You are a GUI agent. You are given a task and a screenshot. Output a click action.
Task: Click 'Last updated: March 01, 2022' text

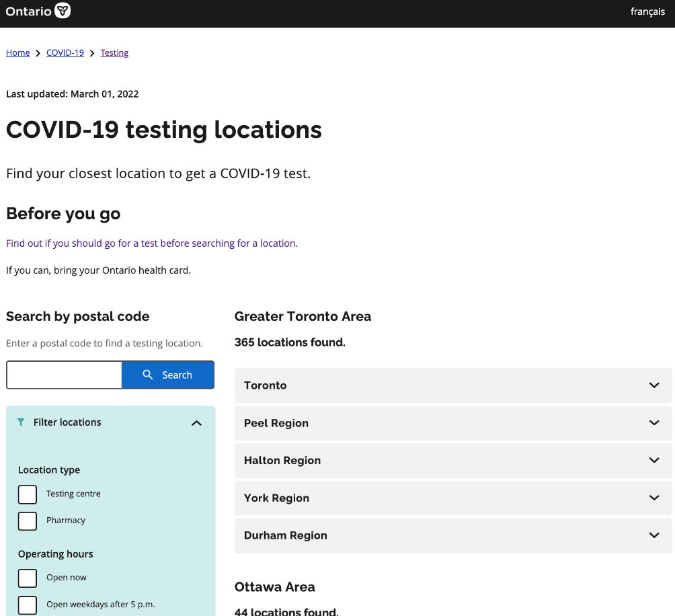(x=73, y=94)
